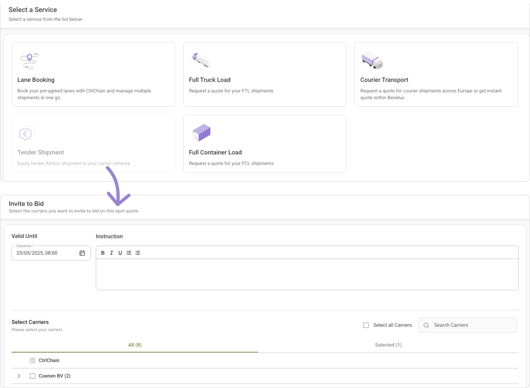Click the Tender Shipment euro icon
Screen dimensions: 530x388
(26, 134)
